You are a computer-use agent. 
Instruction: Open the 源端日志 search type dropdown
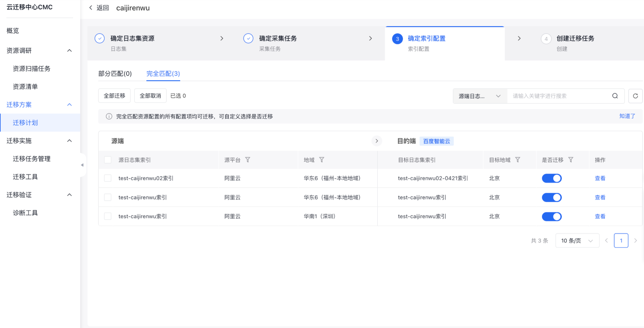(x=480, y=96)
